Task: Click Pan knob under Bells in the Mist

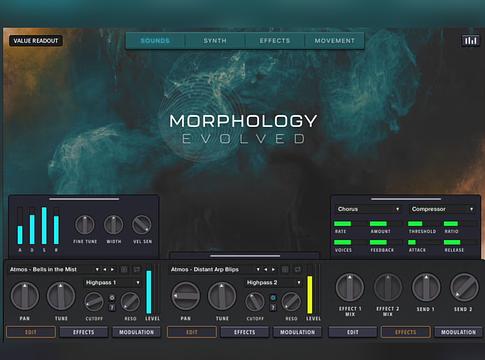Action: tap(25, 296)
